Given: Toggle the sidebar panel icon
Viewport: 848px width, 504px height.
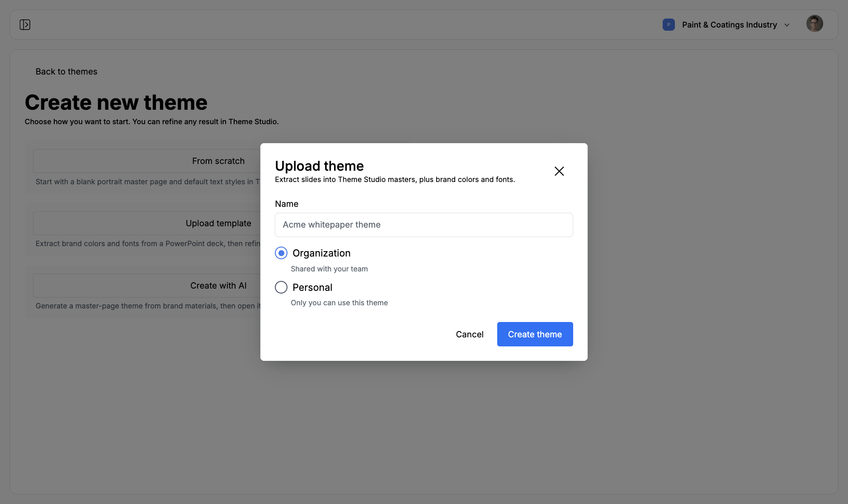Looking at the screenshot, I should [x=25, y=24].
